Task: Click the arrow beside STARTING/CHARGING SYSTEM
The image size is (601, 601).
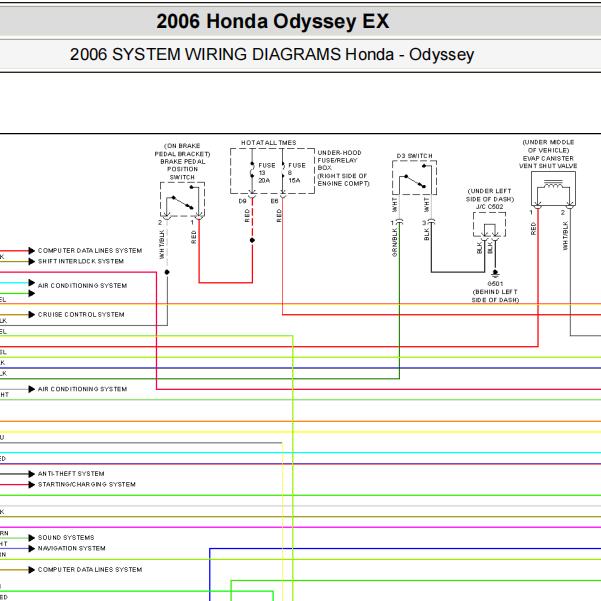Action: [32, 485]
